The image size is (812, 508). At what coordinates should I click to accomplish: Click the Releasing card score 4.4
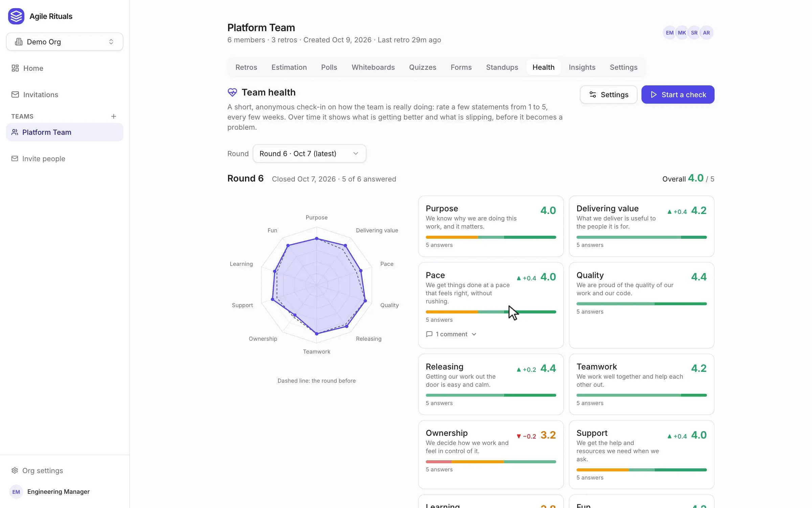click(548, 368)
